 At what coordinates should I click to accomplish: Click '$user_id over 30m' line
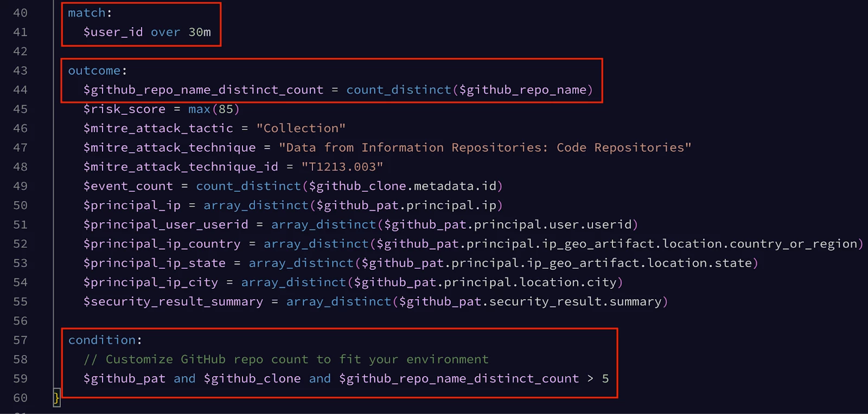pyautogui.click(x=147, y=33)
